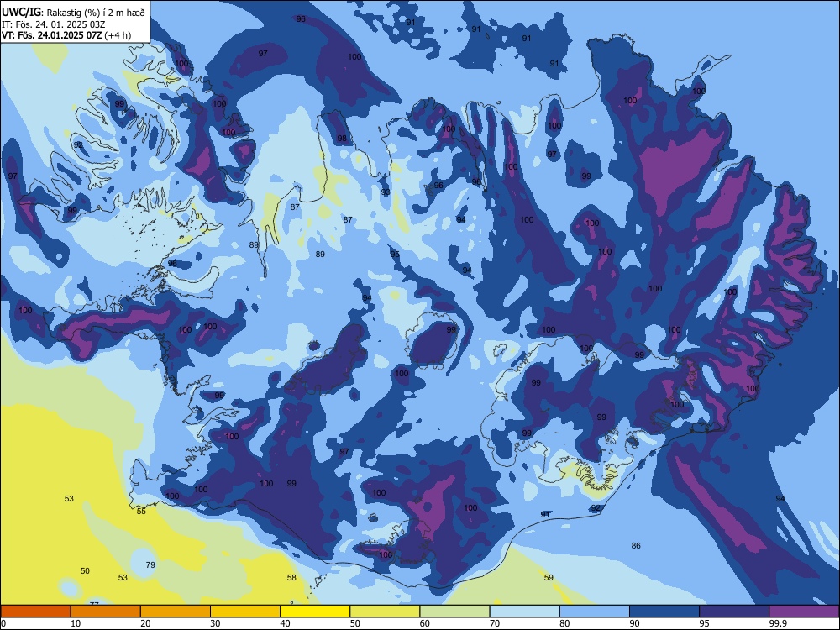Pick the 20–30 legend color block

click(x=176, y=612)
